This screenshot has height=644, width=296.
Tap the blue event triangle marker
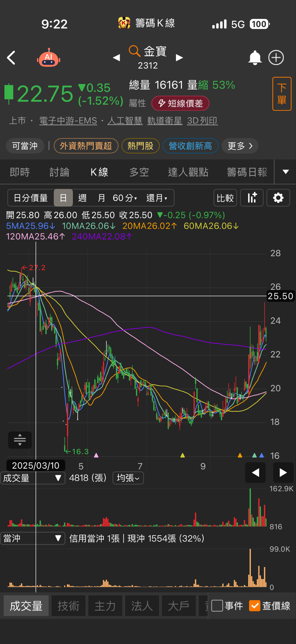coord(262,455)
